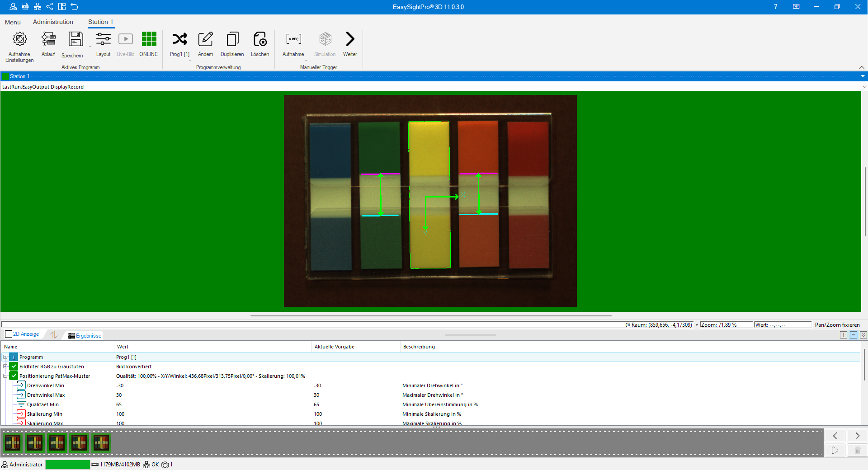
Task: Toggle Positionierung PatMax-Muster checkbox
Action: (14, 376)
